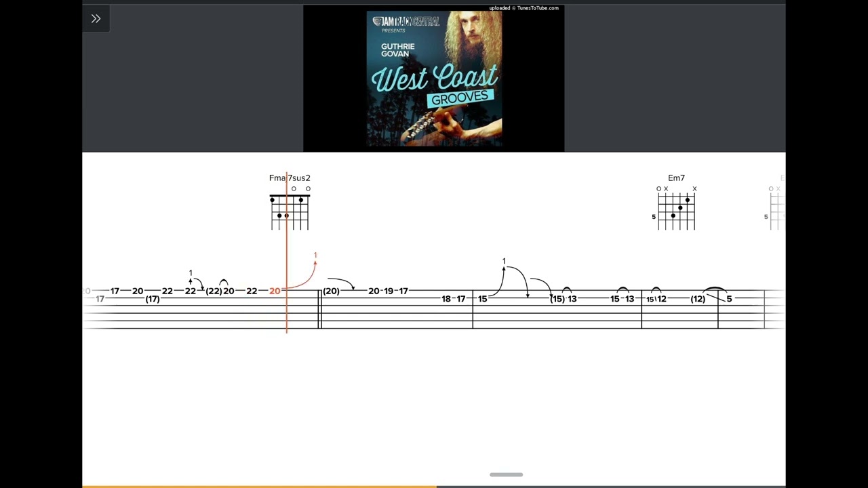Click the parenthesized (22) tab note

214,291
